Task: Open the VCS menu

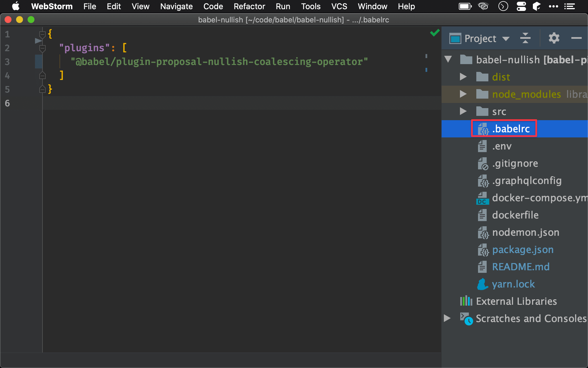Action: click(x=339, y=6)
